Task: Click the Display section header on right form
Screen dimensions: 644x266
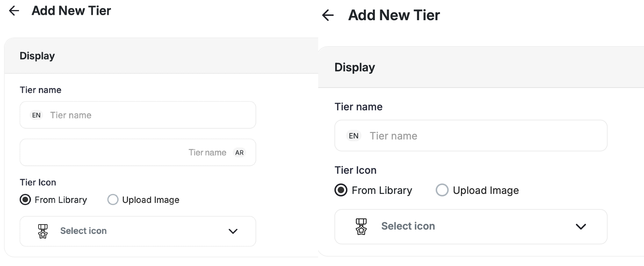Action: pos(355,67)
